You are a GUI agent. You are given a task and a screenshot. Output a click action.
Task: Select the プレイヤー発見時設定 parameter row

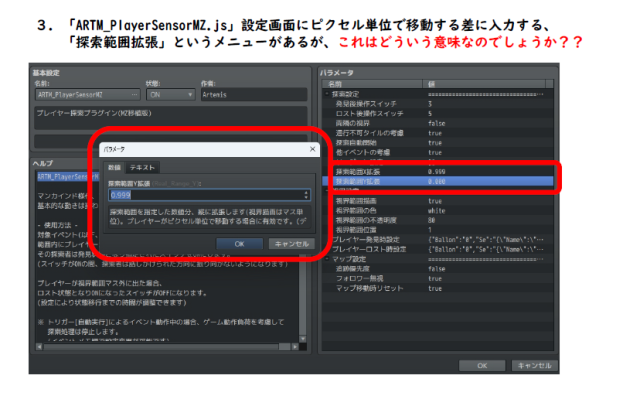[x=438, y=240]
